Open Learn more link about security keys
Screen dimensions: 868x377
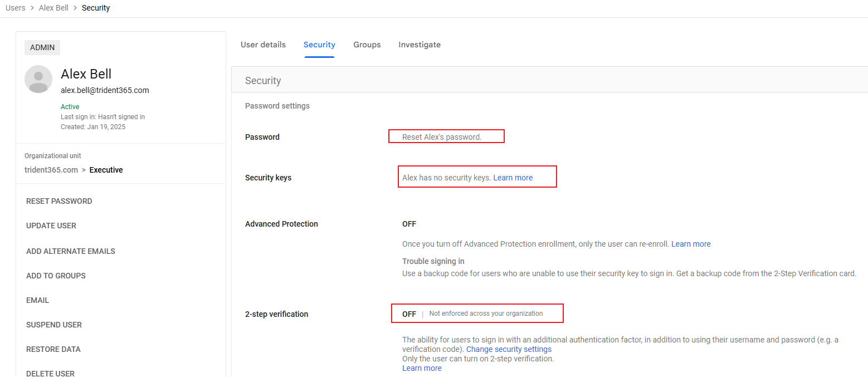[x=513, y=178]
